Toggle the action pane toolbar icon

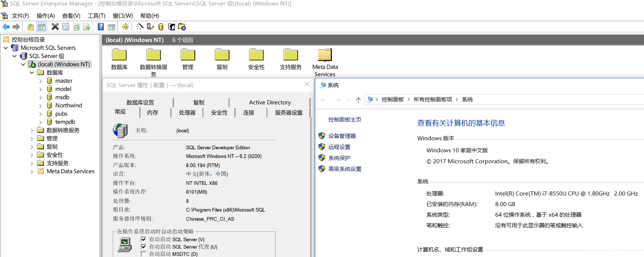pos(112,27)
